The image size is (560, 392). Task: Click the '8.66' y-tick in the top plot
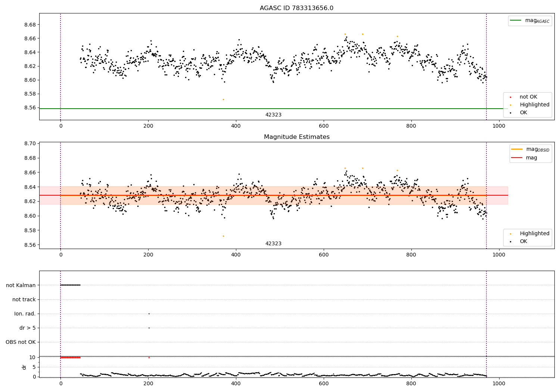(30, 38)
